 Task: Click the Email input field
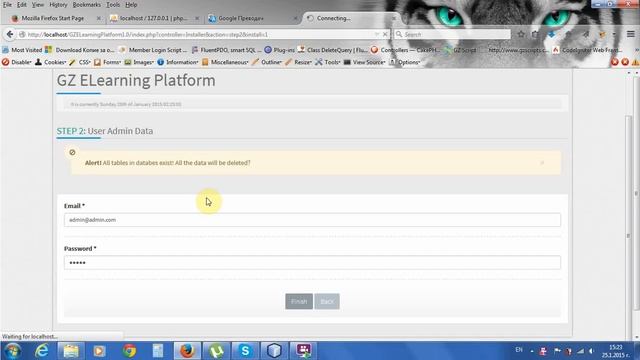pyautogui.click(x=312, y=220)
